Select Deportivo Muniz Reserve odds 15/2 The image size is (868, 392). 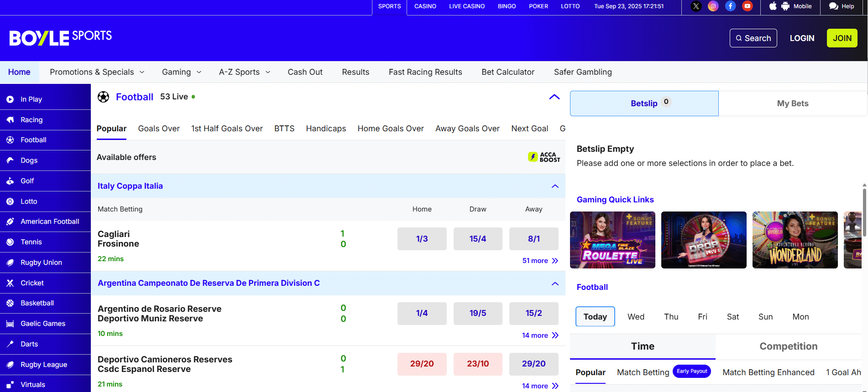[534, 313]
